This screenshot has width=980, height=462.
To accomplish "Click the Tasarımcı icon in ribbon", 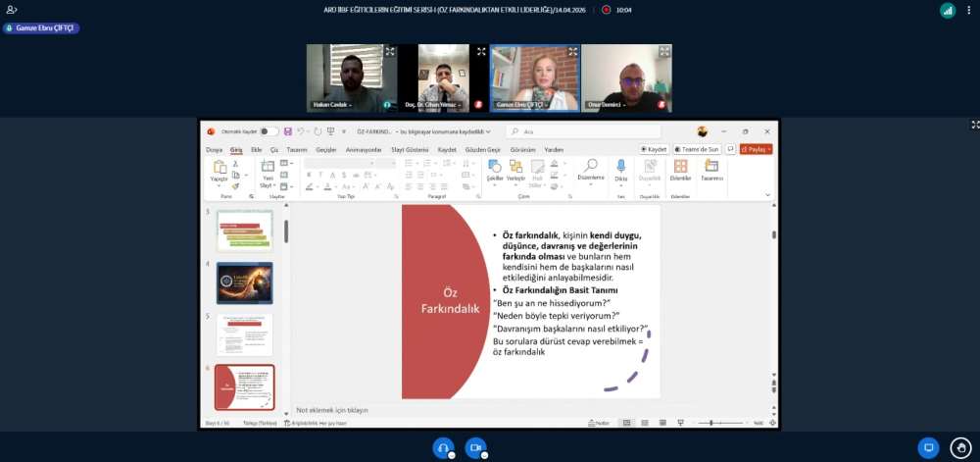I will [x=711, y=169].
